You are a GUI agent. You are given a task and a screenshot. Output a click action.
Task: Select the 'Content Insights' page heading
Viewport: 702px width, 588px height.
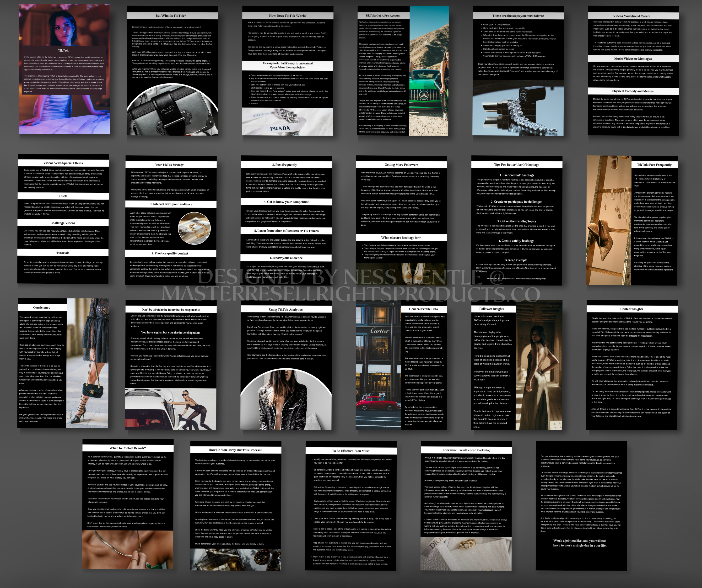[x=632, y=309]
